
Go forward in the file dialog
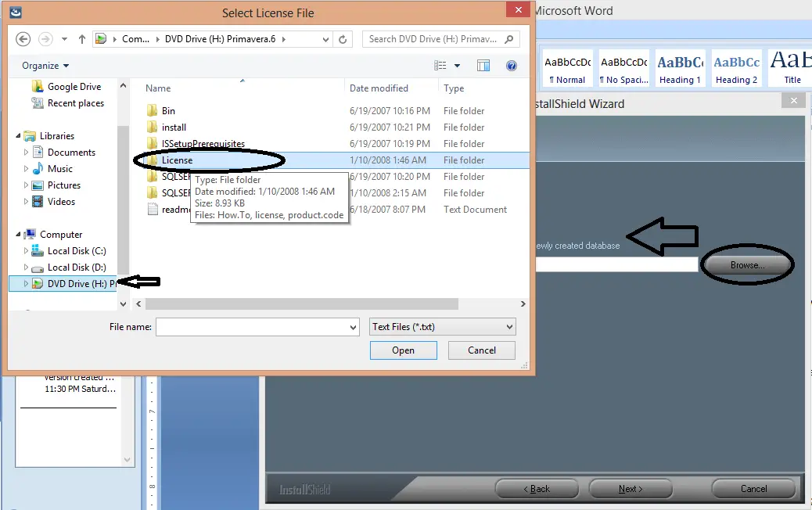point(45,39)
